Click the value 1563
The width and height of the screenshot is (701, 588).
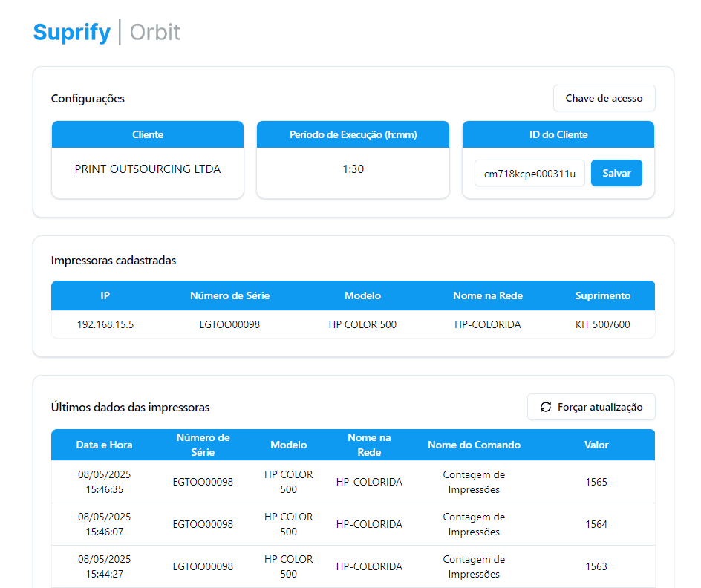coord(596,566)
